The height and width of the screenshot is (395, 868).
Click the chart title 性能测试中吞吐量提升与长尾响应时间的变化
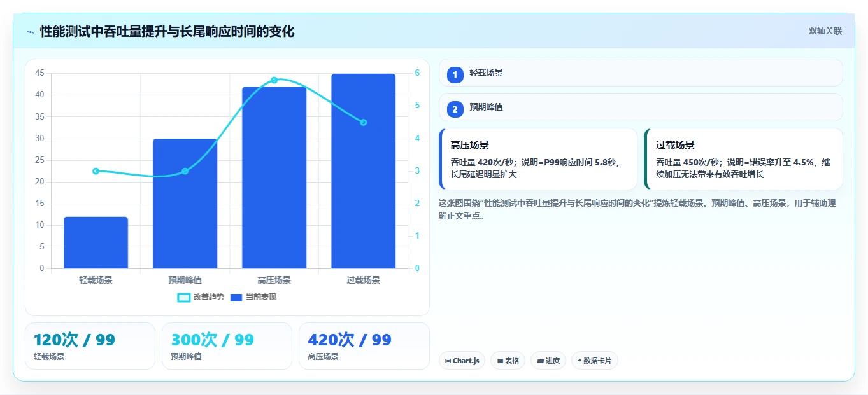coord(167,31)
